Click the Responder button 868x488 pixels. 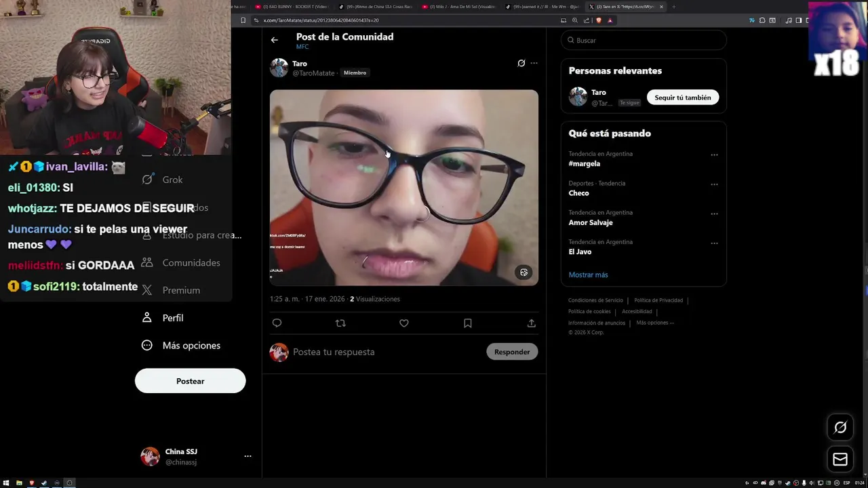click(x=512, y=352)
